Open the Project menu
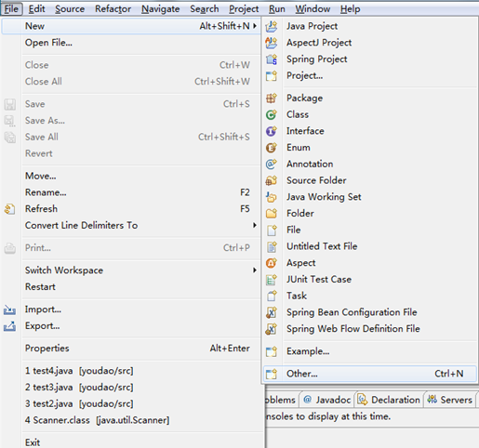This screenshot has height=448, width=479. 244,8
